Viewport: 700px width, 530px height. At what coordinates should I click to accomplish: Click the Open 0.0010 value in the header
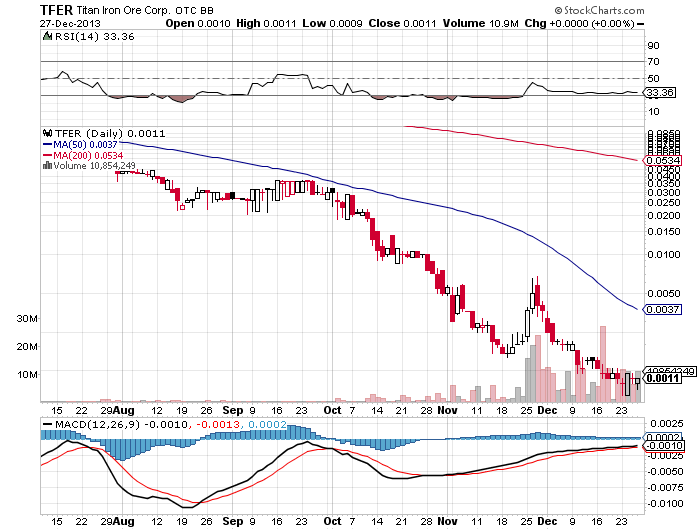click(x=198, y=23)
